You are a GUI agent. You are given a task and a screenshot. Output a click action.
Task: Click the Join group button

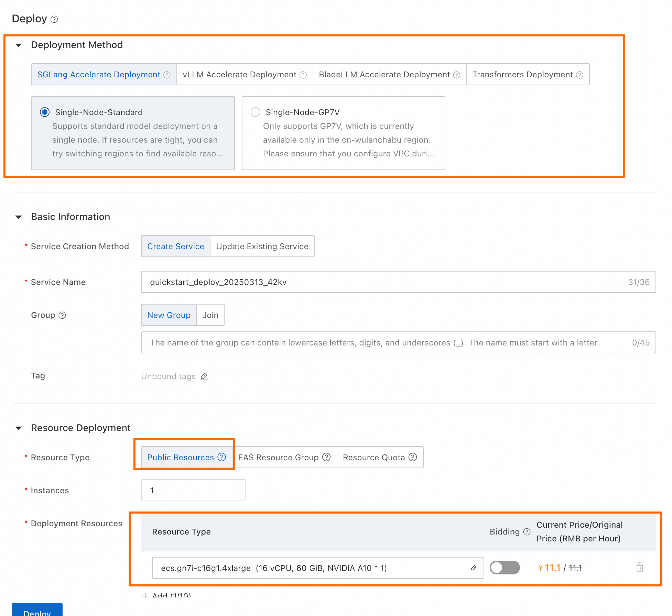(210, 315)
